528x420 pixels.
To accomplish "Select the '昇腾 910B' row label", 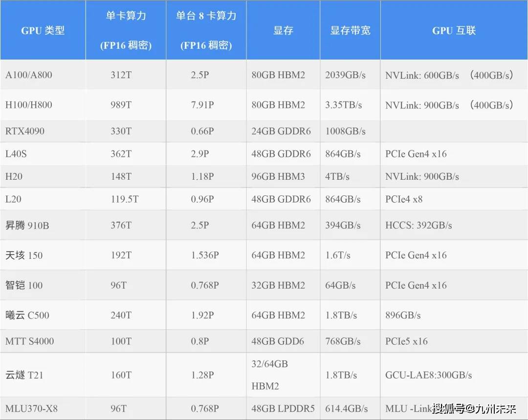I will (27, 225).
